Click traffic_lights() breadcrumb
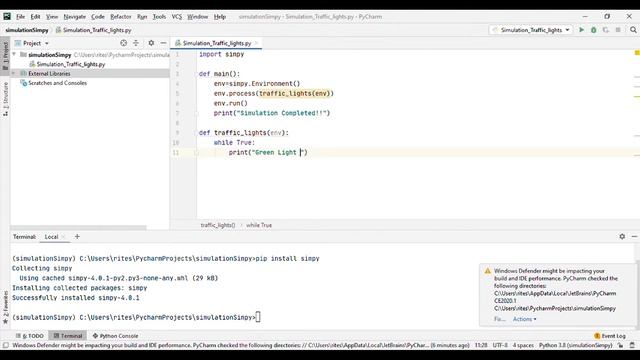 (218, 225)
